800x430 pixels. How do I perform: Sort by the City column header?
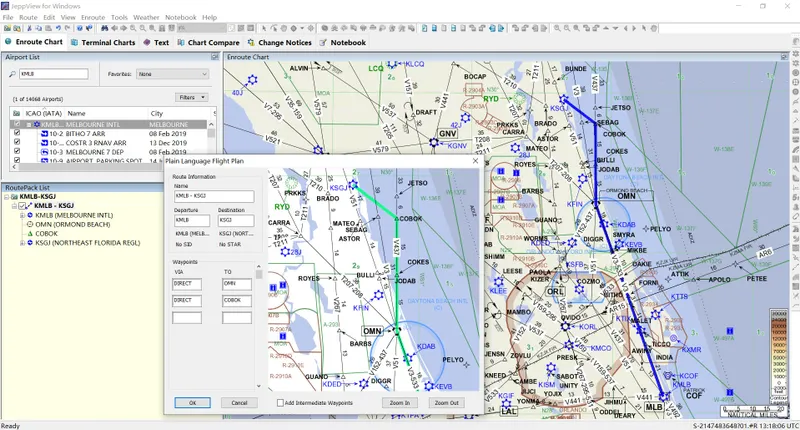(179, 113)
